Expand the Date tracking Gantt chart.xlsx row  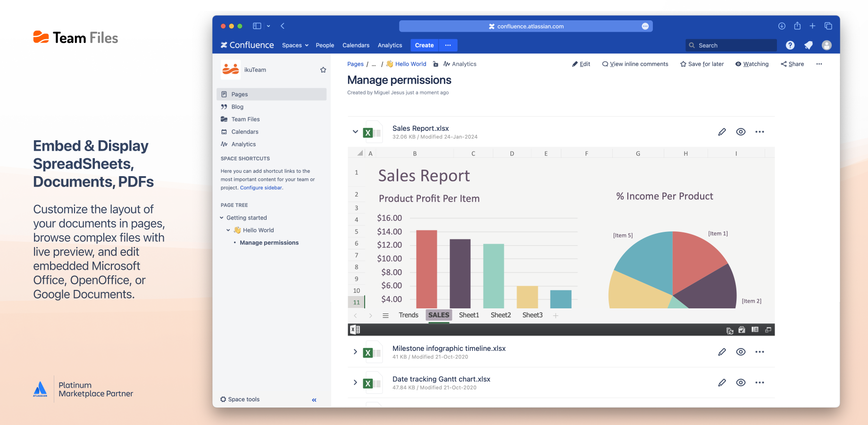pyautogui.click(x=355, y=382)
